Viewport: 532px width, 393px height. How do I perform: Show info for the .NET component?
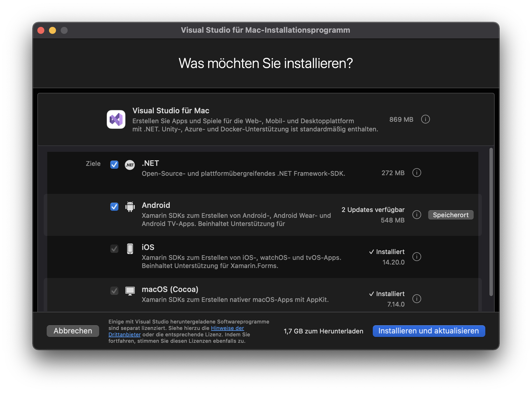point(416,173)
